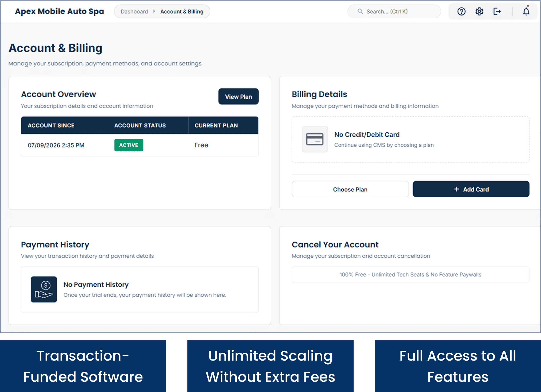The width and height of the screenshot is (541, 392).
Task: Click the search magnifier icon
Action: click(360, 11)
